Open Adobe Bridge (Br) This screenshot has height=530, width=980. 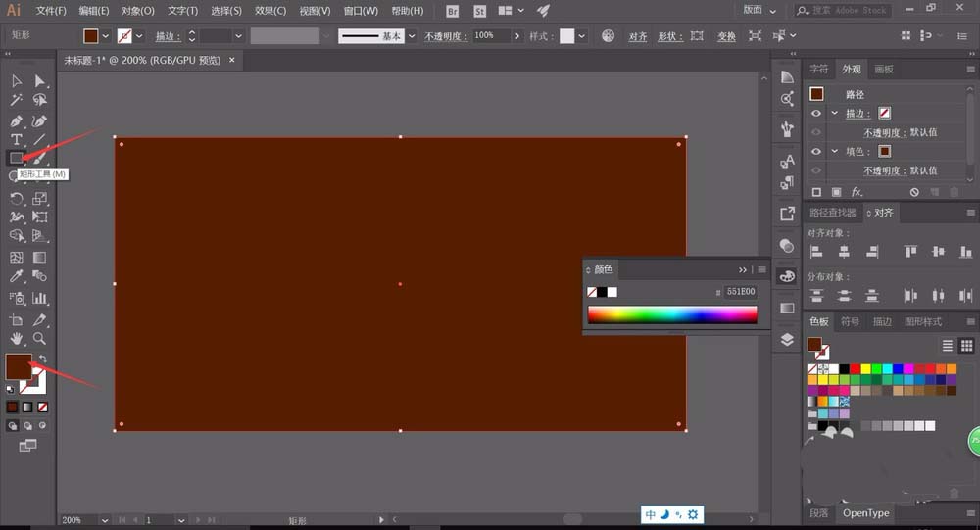[453, 11]
